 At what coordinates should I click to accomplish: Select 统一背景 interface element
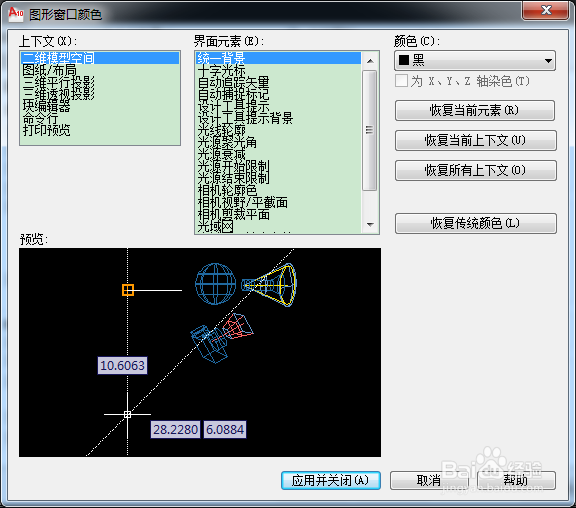click(x=278, y=58)
